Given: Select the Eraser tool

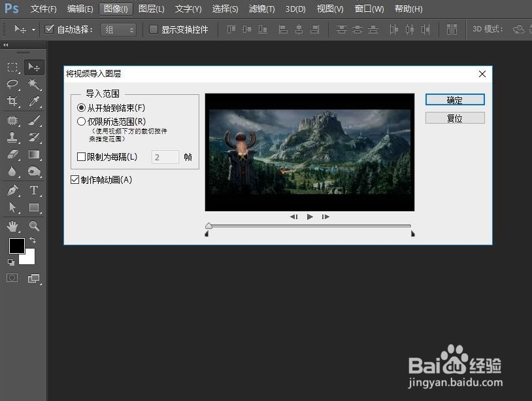Looking at the screenshot, I should point(12,154).
